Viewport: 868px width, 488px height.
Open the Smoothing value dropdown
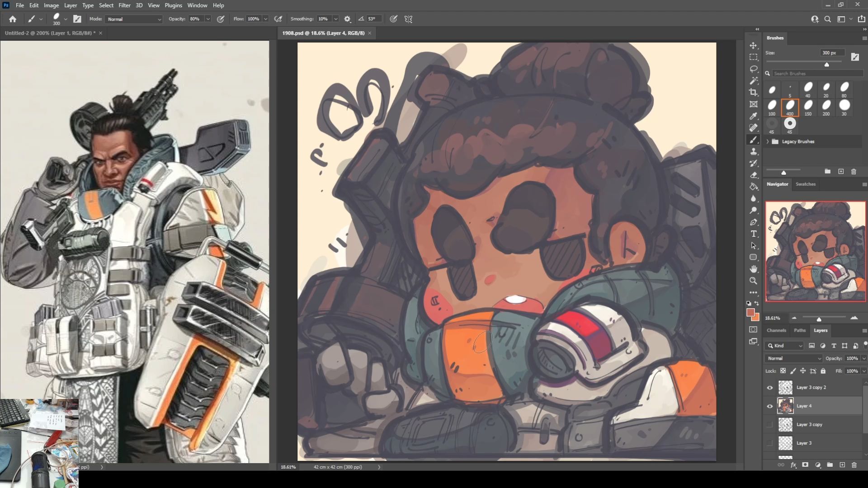click(x=335, y=19)
